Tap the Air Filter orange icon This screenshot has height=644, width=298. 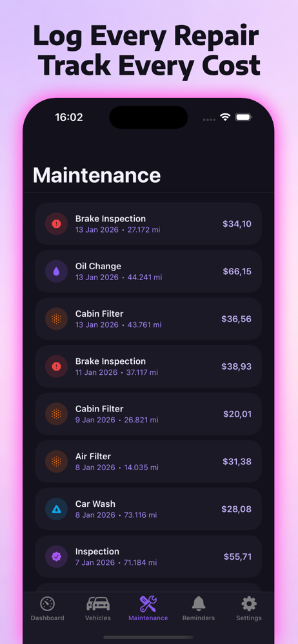(x=56, y=462)
